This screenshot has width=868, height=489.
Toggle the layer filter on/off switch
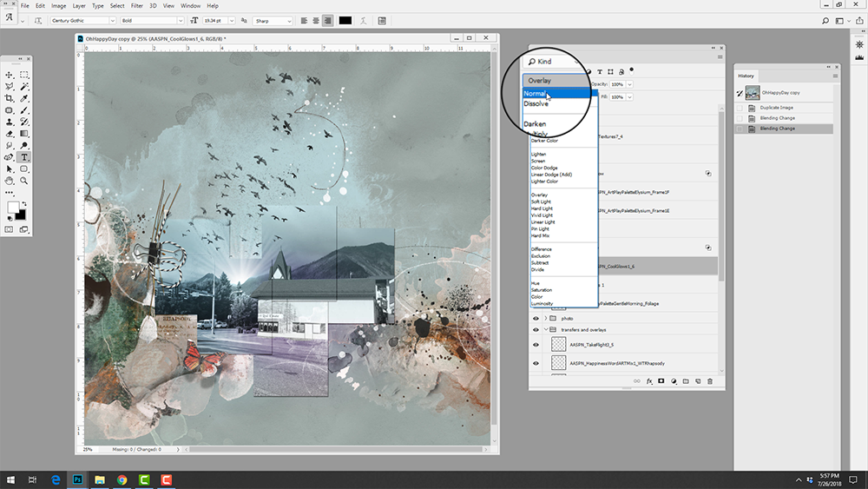pos(632,71)
